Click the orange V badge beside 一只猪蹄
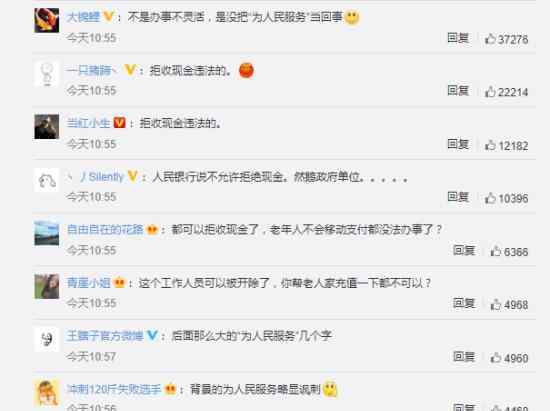 (130, 70)
